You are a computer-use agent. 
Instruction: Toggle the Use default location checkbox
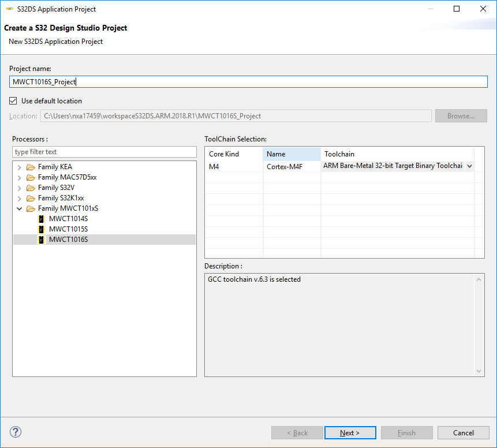coord(13,101)
